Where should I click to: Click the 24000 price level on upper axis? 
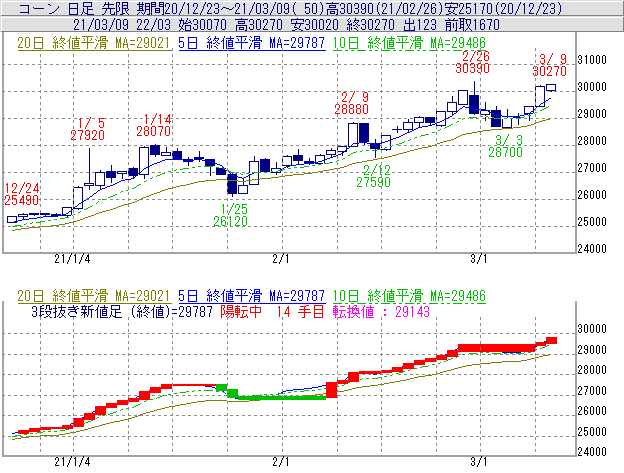pos(592,249)
